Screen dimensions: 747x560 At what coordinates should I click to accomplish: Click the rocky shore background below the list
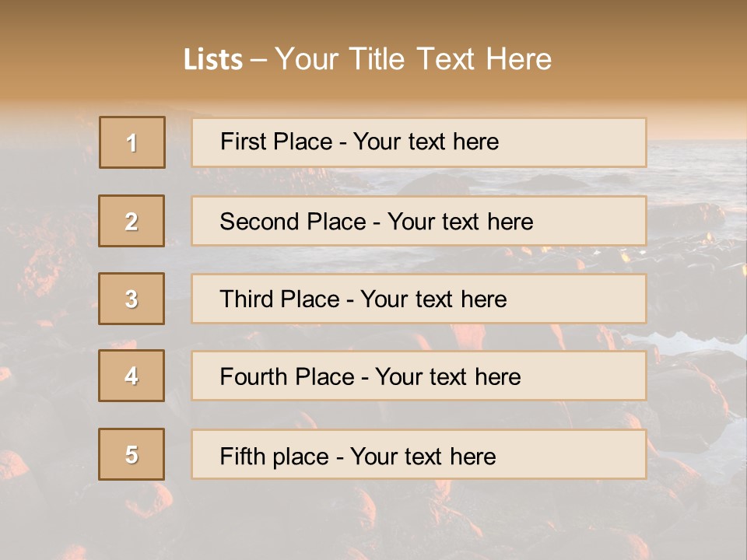pyautogui.click(x=373, y=521)
